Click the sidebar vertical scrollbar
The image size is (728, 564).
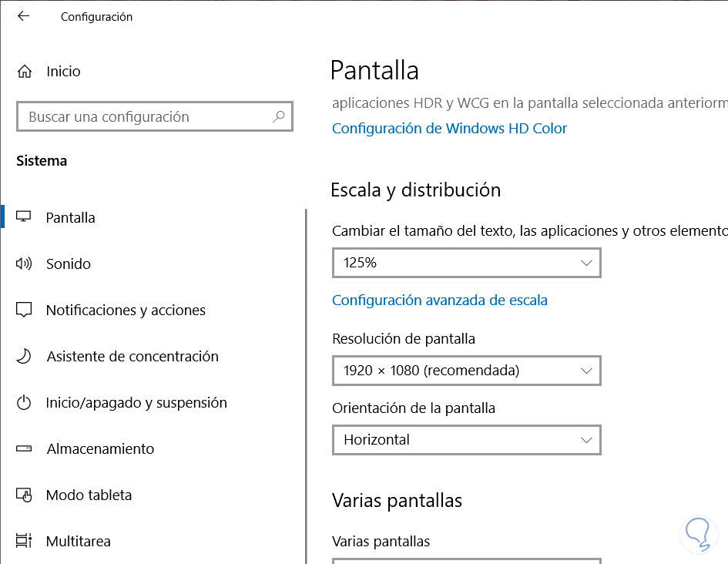pos(306,385)
